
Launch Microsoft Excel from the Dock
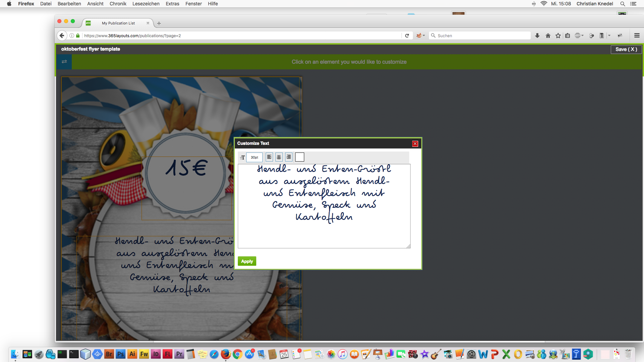click(506, 354)
